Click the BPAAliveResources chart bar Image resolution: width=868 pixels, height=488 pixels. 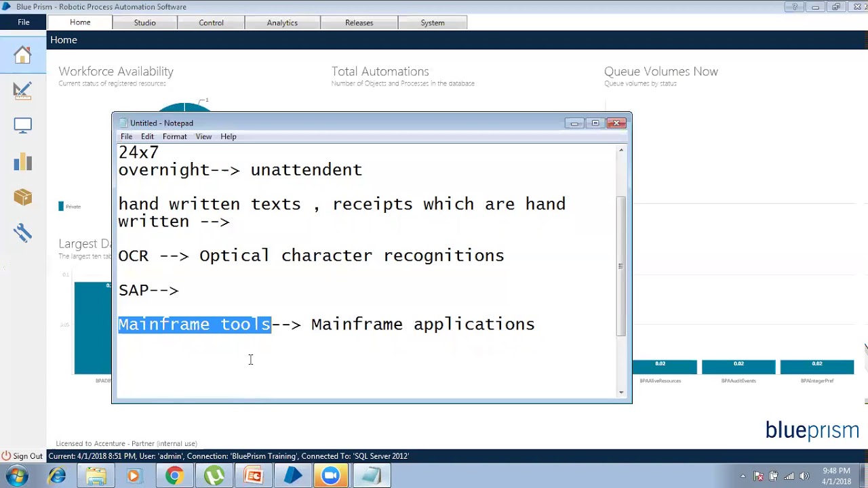(x=664, y=367)
